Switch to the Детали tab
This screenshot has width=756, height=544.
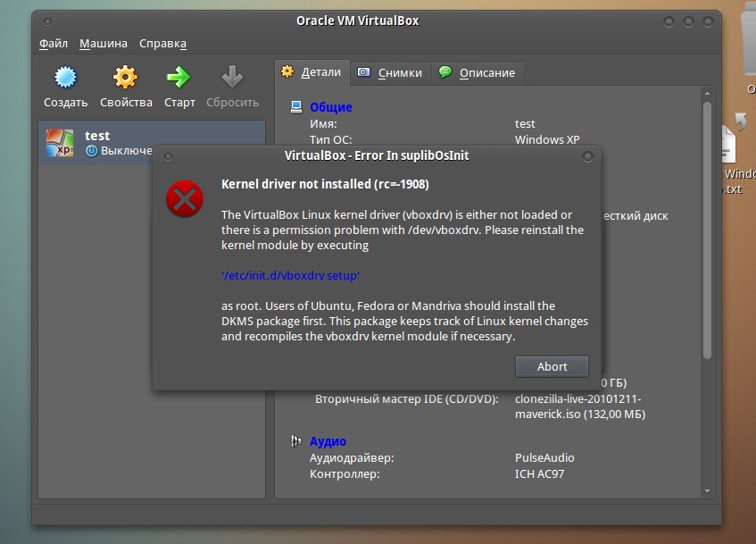click(x=312, y=72)
